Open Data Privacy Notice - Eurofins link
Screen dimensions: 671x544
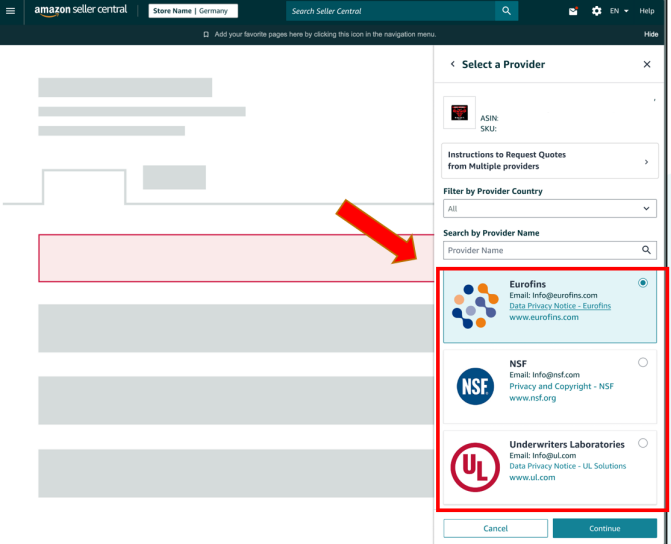pyautogui.click(x=560, y=306)
